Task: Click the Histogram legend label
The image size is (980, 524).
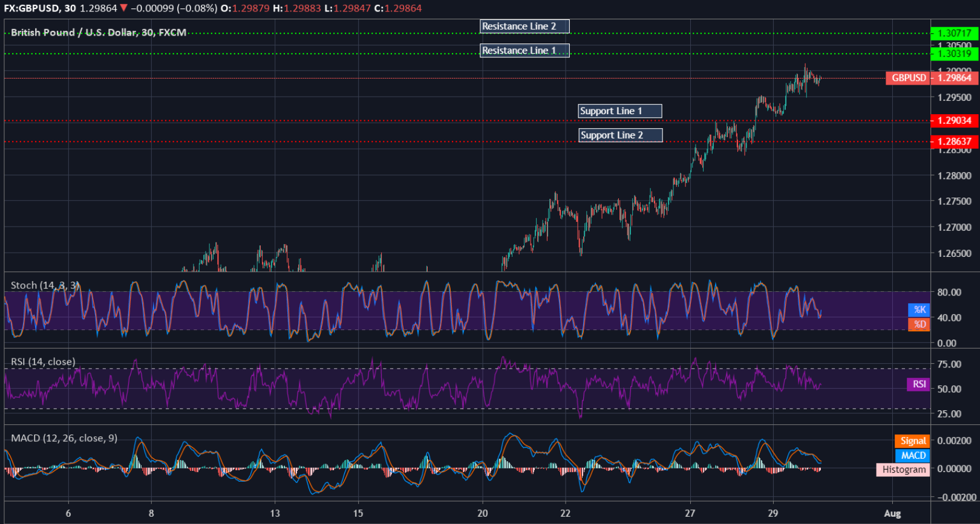Action: 903,470
